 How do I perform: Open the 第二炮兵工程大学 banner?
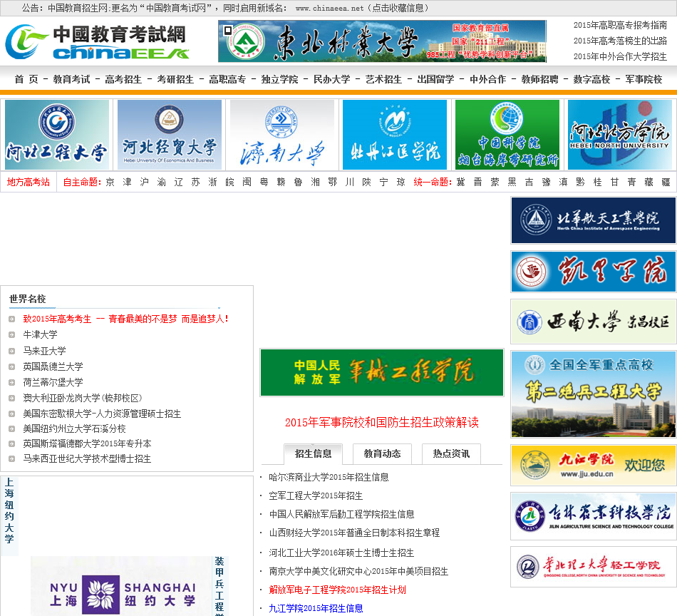593,394
